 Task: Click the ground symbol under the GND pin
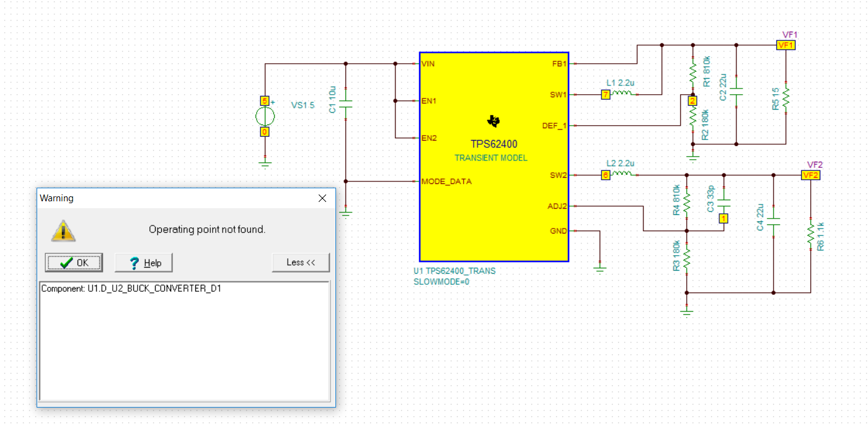point(600,268)
